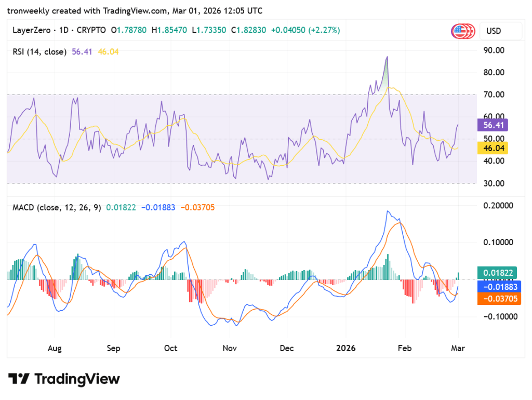The image size is (532, 400).
Task: Select the open price O1.78780
Action: [x=129, y=30]
